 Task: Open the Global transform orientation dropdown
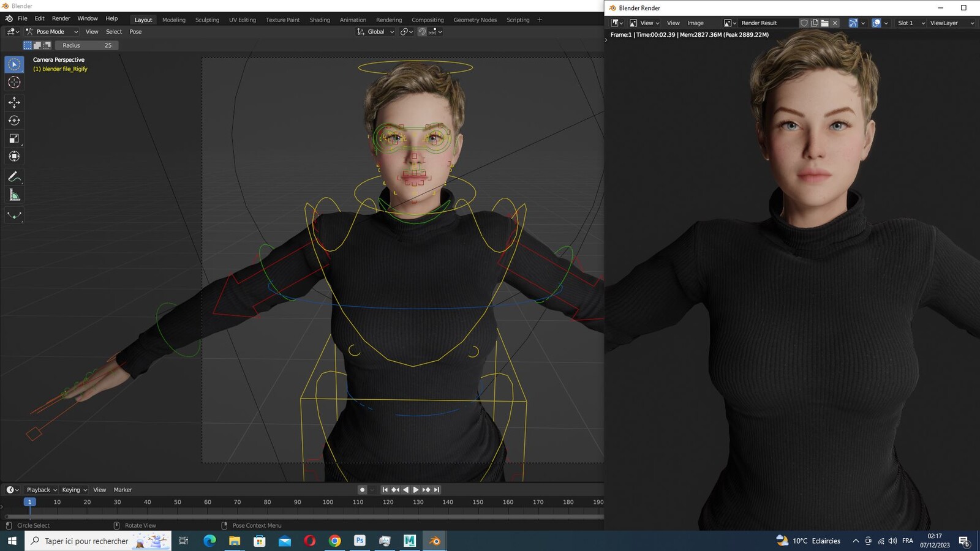375,31
